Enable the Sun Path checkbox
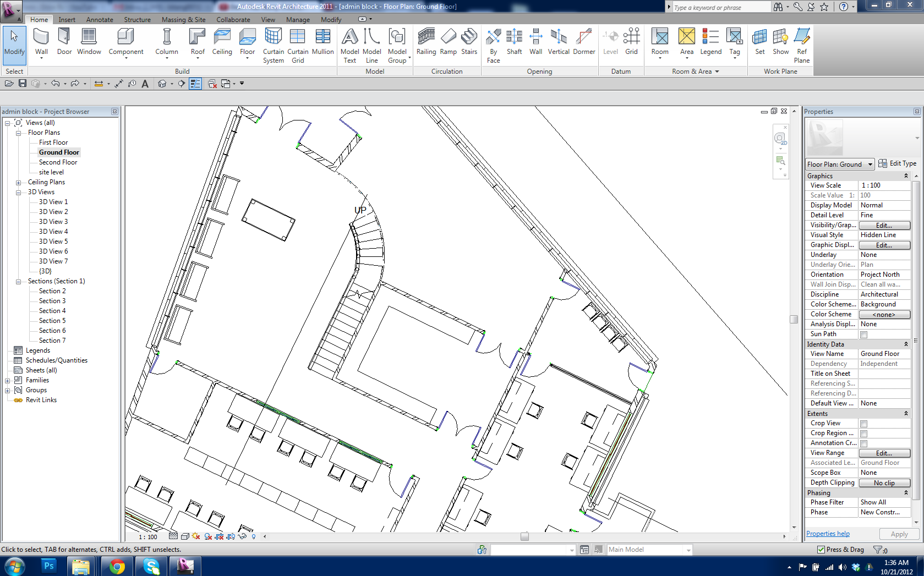The height and width of the screenshot is (576, 924). [x=864, y=334]
